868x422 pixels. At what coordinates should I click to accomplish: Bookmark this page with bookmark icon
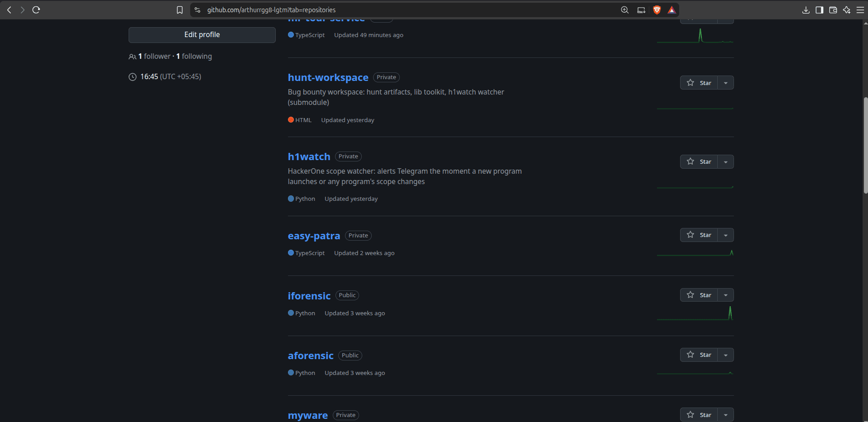click(180, 10)
